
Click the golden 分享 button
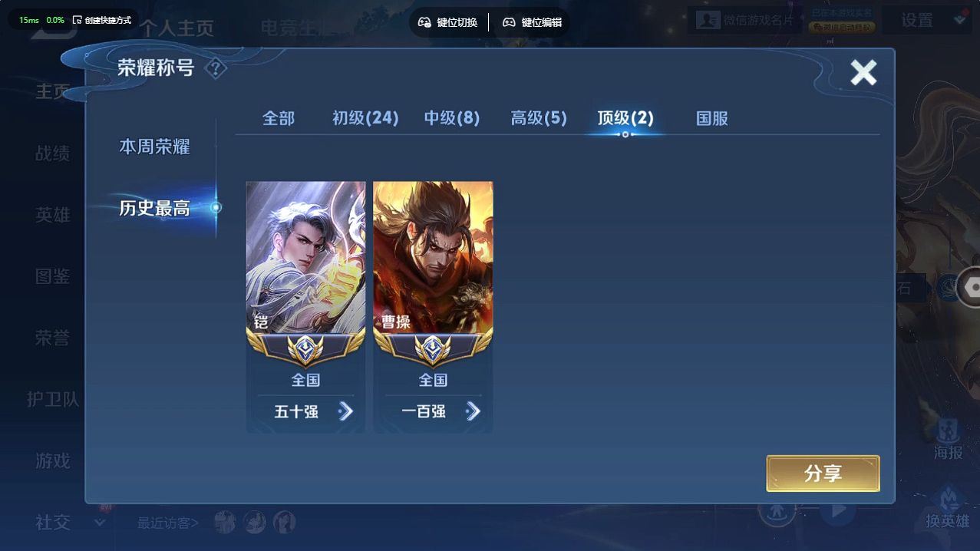(823, 473)
